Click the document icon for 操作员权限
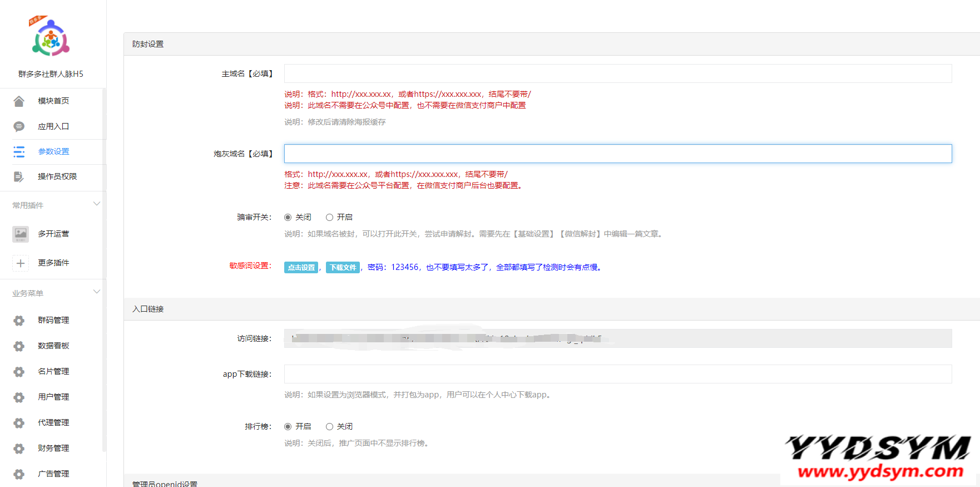 (19, 176)
